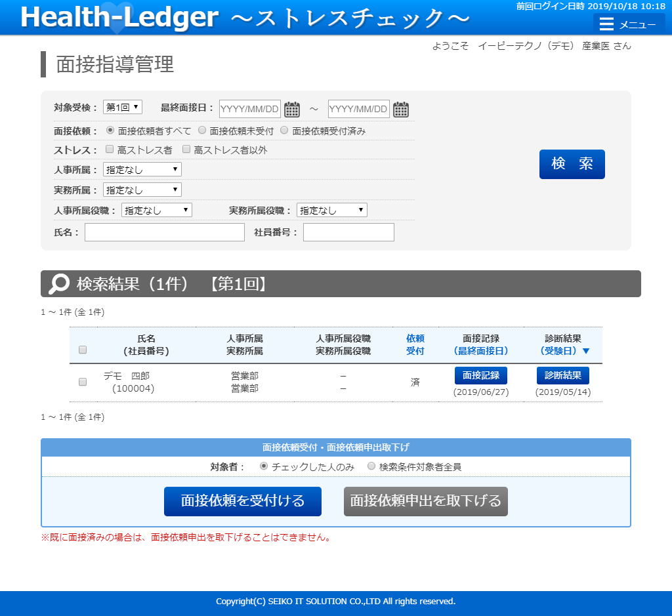
Task: Click the Health-Ledger logo header
Action: 119,18
